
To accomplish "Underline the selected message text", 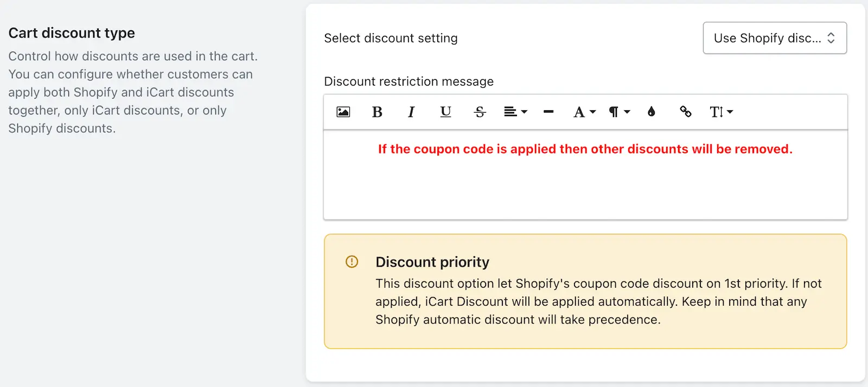I will (445, 112).
